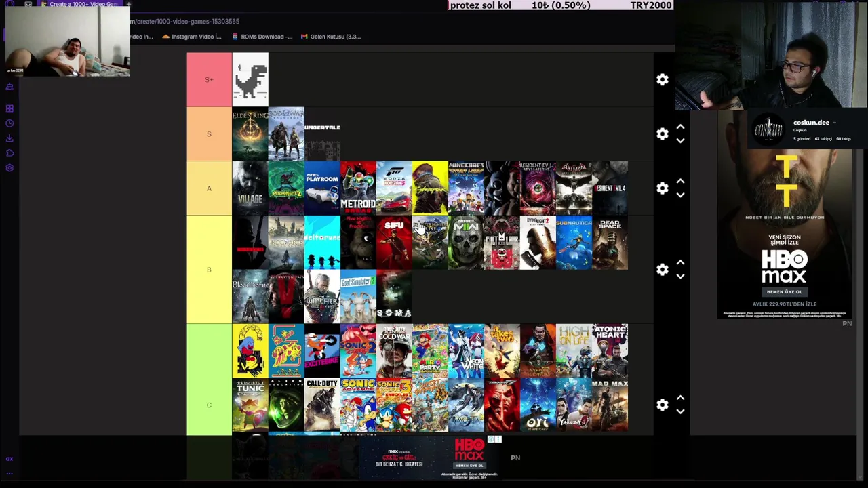
Task: Select the Chrome Dino game tile
Action: tap(250, 80)
